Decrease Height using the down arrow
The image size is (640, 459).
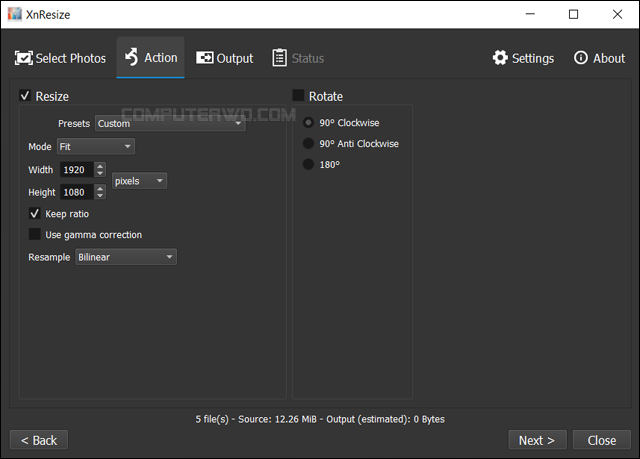tap(100, 196)
